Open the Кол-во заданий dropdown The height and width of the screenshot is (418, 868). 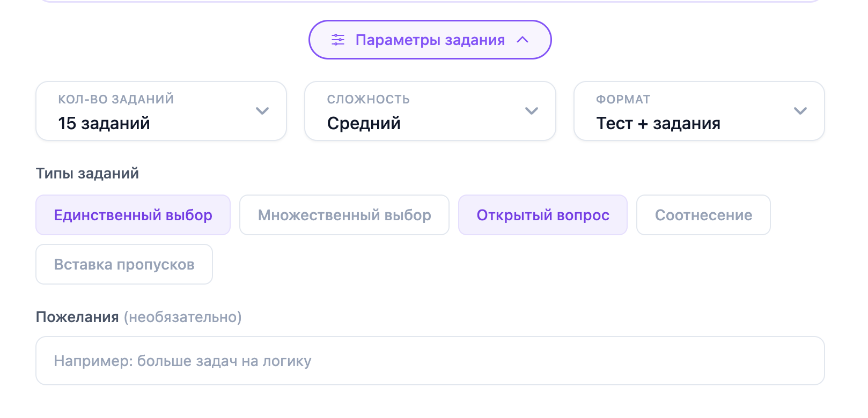coord(161,111)
